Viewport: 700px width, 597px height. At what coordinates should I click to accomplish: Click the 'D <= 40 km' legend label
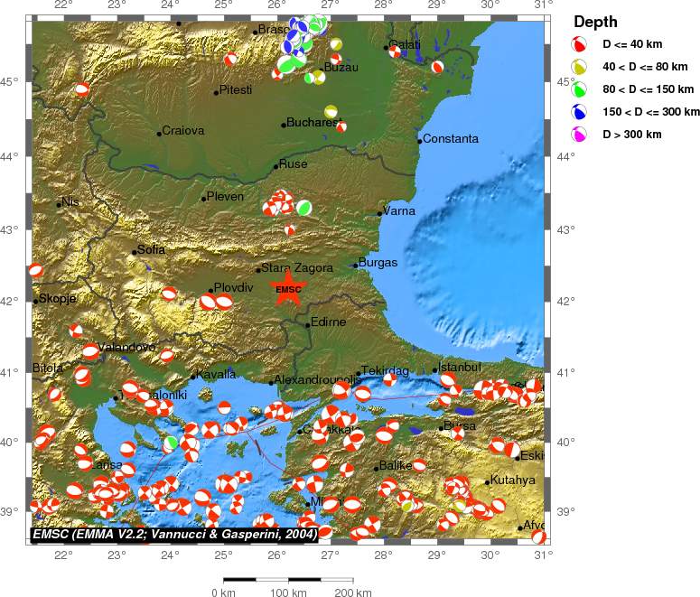click(632, 43)
